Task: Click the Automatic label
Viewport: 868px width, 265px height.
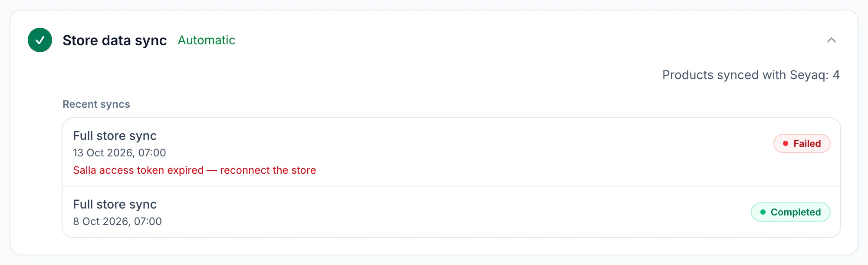Action: pos(207,40)
